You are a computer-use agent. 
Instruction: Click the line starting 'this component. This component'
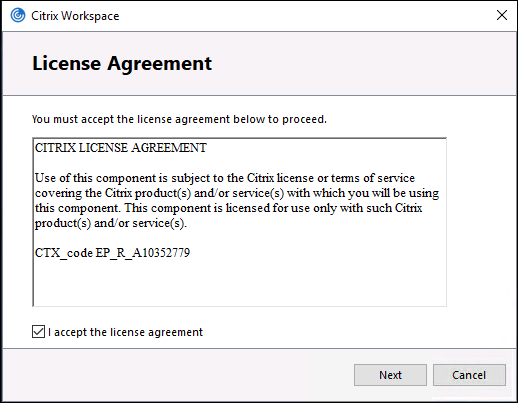click(228, 208)
